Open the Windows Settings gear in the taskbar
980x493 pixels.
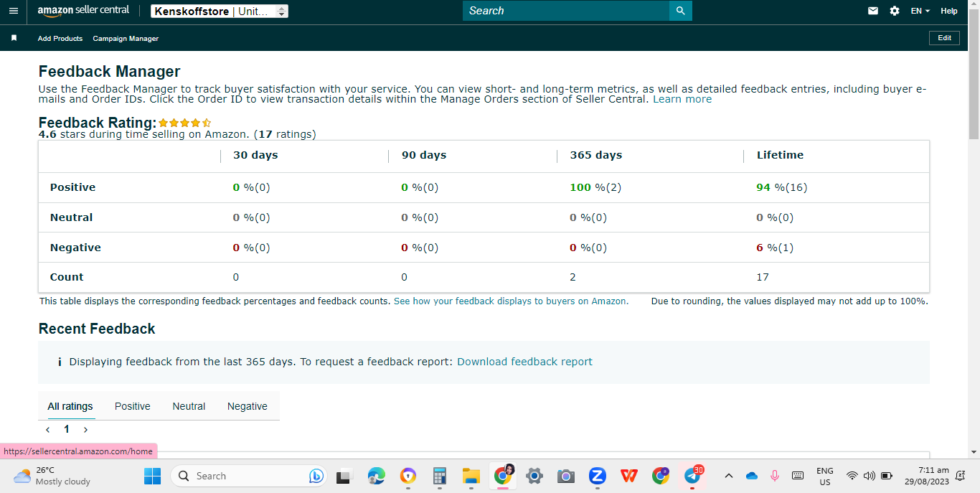pyautogui.click(x=534, y=476)
